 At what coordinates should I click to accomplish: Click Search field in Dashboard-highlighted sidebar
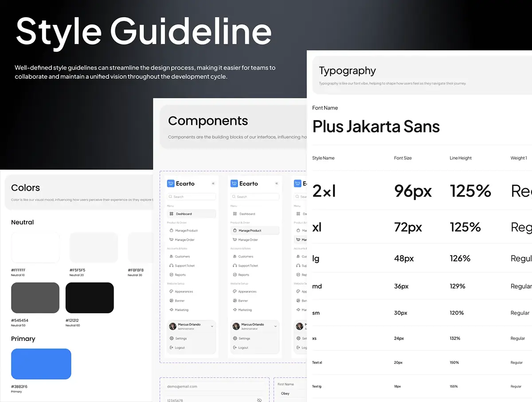192,197
